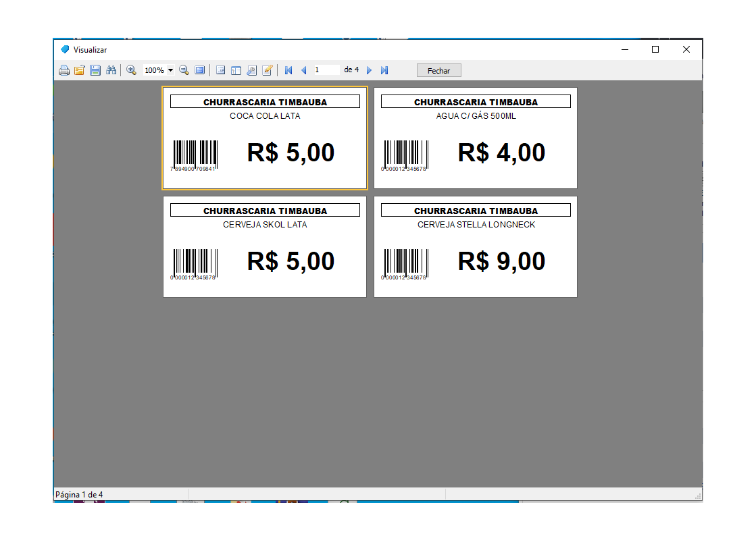Toggle the thumbnails panel icon

tap(236, 70)
